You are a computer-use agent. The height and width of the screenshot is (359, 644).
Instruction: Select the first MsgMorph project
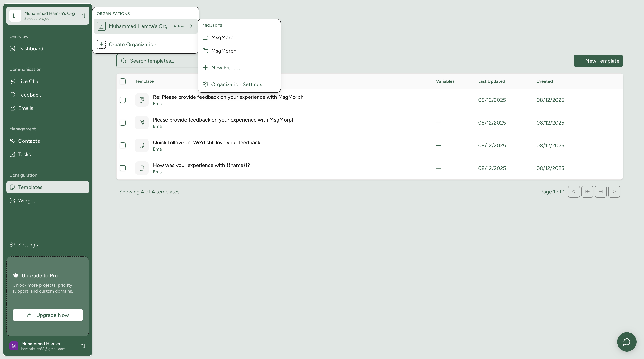(223, 37)
